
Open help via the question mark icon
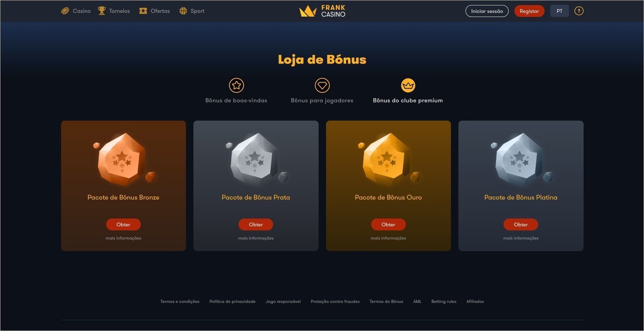point(579,11)
